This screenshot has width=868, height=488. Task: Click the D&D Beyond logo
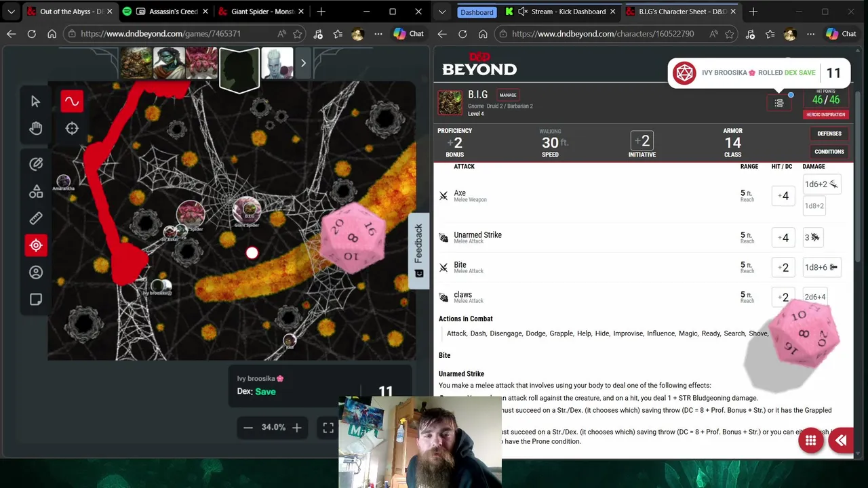(x=479, y=64)
